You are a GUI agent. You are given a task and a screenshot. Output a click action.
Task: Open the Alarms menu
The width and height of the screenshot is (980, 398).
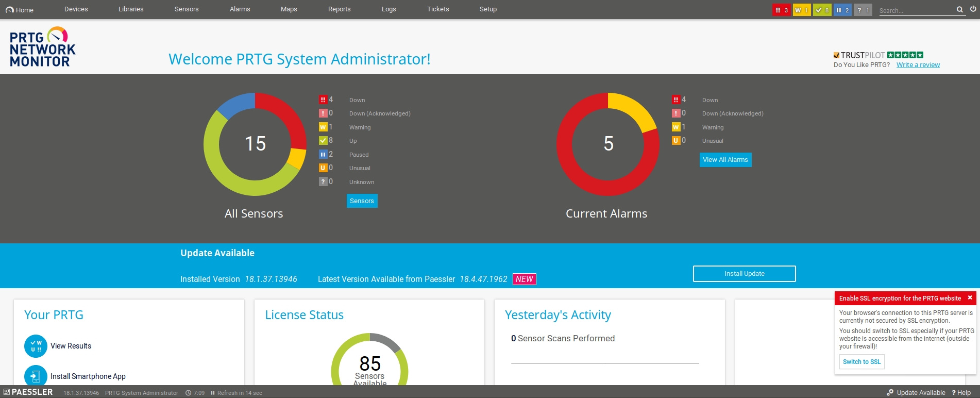coord(240,9)
